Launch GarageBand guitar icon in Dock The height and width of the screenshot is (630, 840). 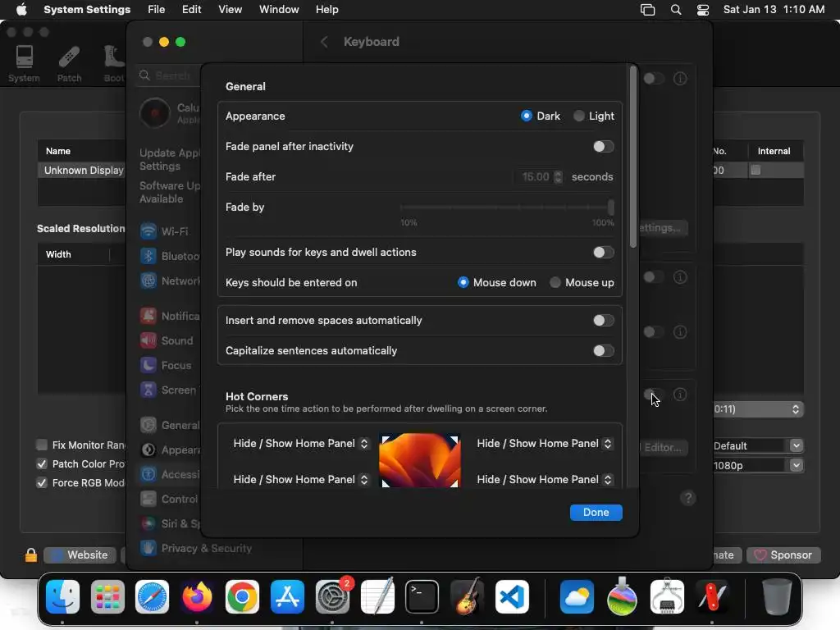tap(467, 596)
